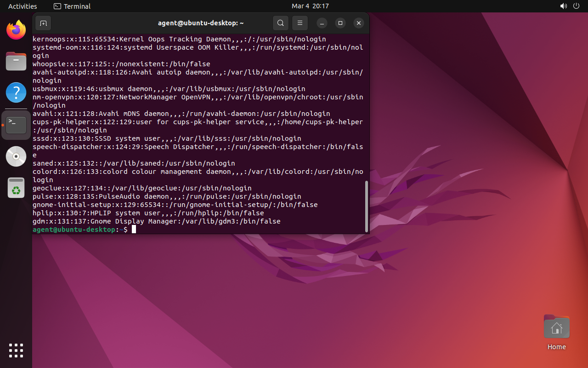This screenshot has width=588, height=368.
Task: Open the CD media application from the dock
Action: click(16, 156)
